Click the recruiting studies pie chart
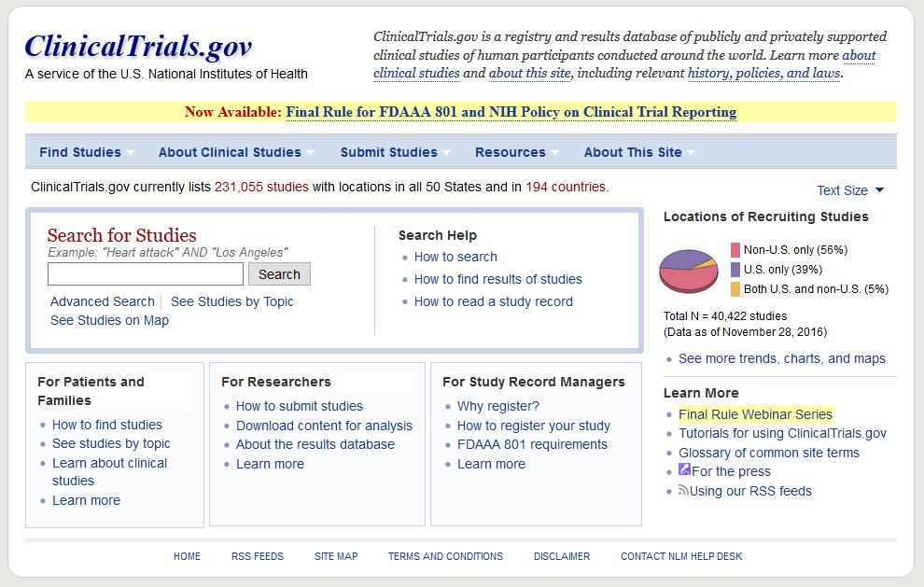 (688, 272)
